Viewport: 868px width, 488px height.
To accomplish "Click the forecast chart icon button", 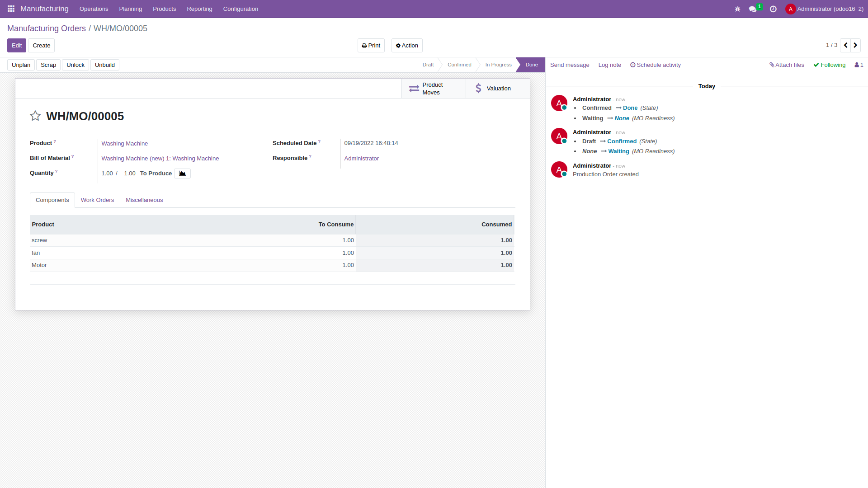I will point(182,174).
